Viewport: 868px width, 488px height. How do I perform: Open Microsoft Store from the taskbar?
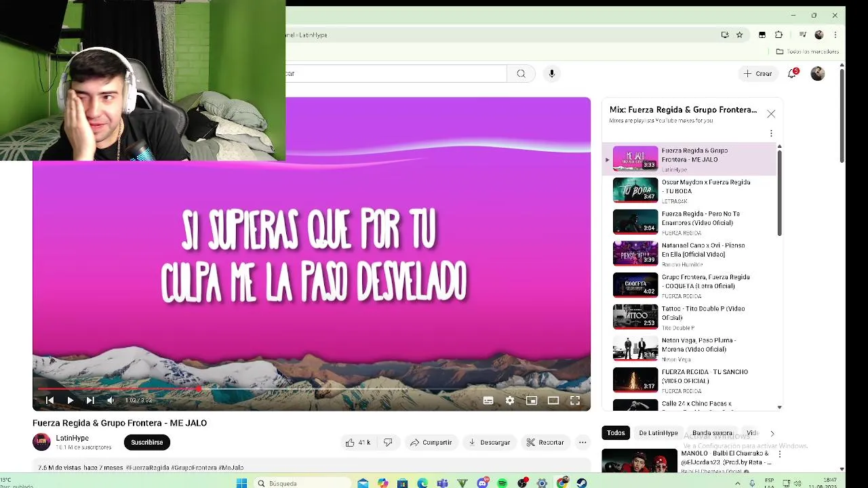click(x=403, y=483)
